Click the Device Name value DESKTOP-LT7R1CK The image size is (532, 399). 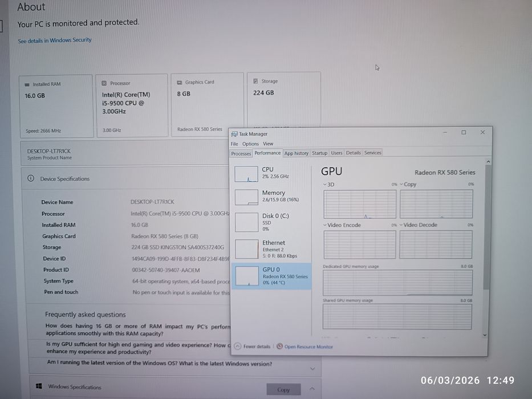point(152,202)
